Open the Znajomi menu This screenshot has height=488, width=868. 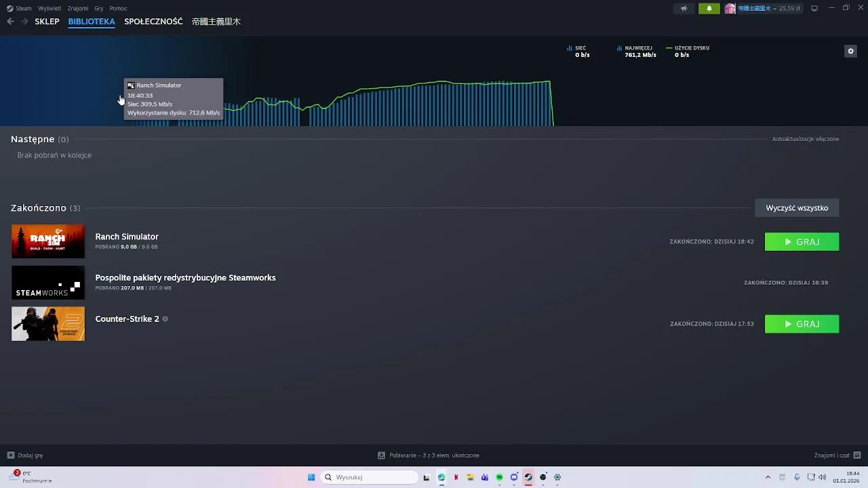coord(78,8)
